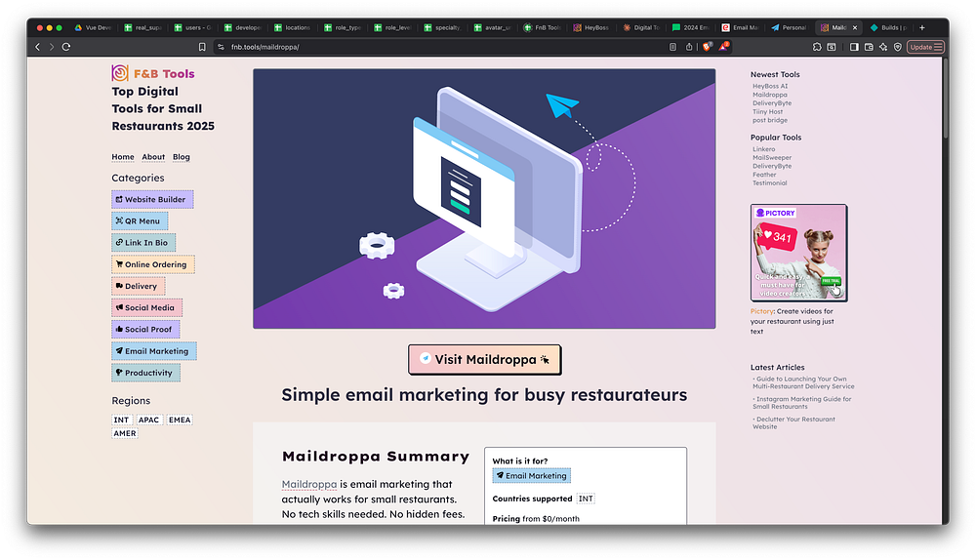Select the Social Media category
This screenshot has height=560, width=976.
pos(147,307)
